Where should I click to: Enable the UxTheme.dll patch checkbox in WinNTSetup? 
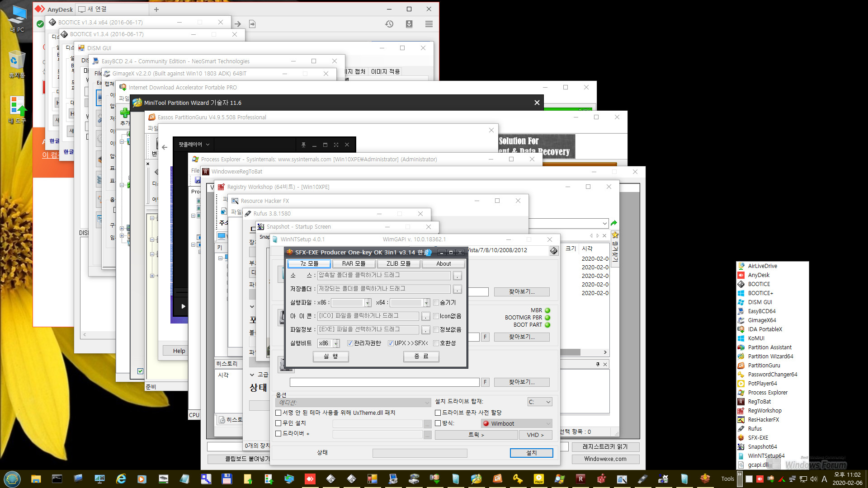(278, 413)
